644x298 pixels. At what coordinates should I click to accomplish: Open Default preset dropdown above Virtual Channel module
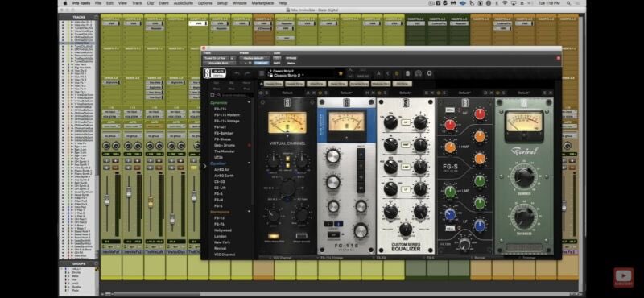(287, 93)
